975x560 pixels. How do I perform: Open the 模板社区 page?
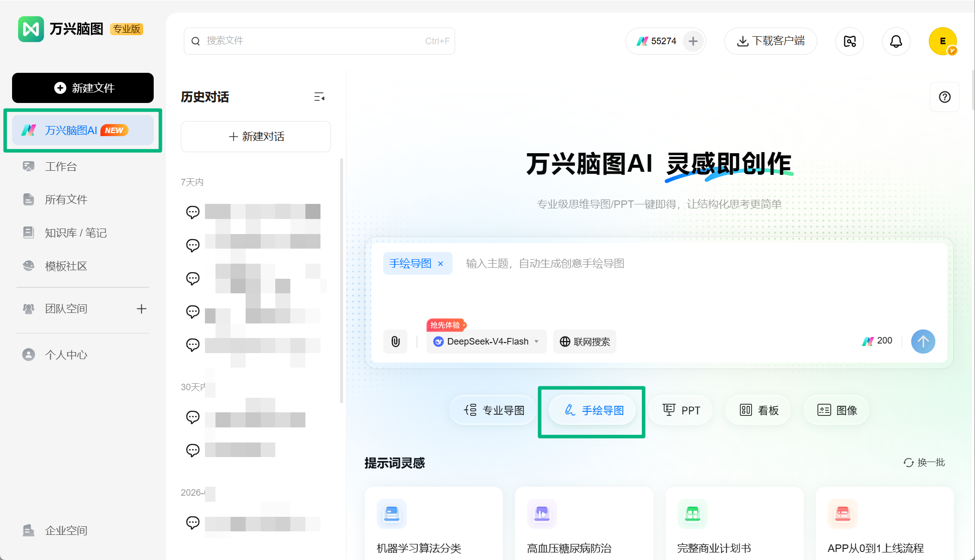point(66,266)
